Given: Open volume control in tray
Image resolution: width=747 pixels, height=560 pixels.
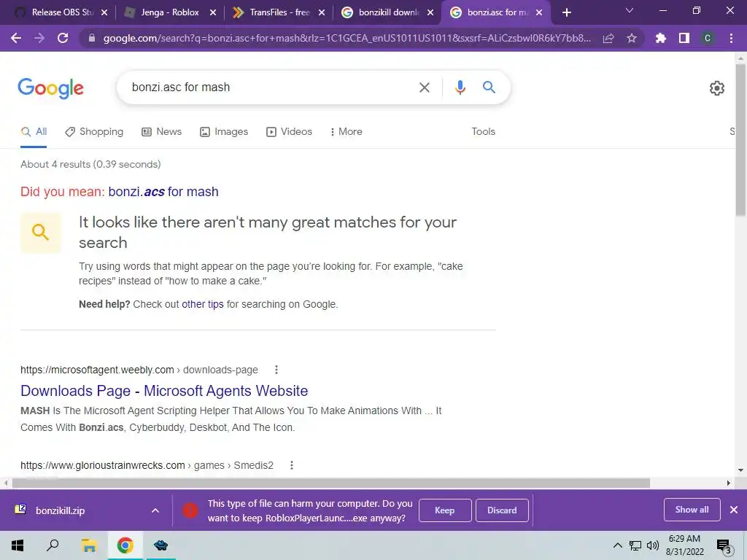Looking at the screenshot, I should [653, 545].
